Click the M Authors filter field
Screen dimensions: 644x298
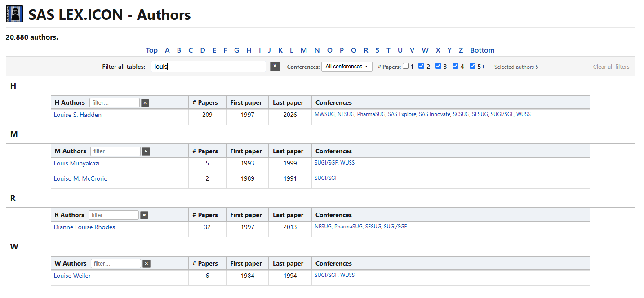point(115,151)
